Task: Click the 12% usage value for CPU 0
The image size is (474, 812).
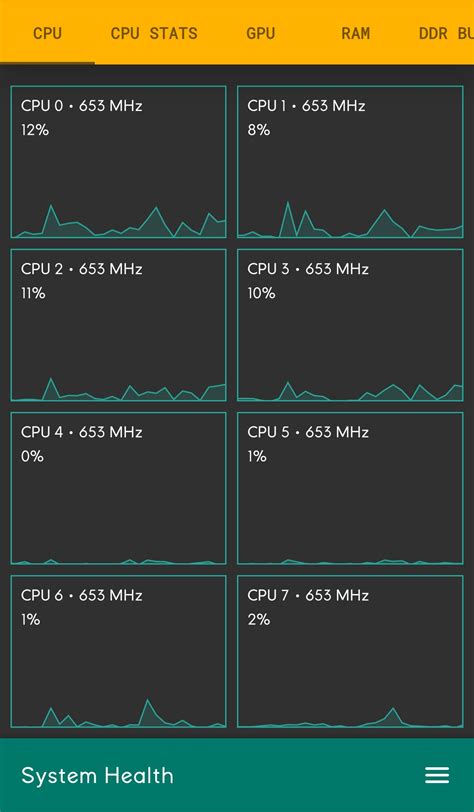Action: 35,129
